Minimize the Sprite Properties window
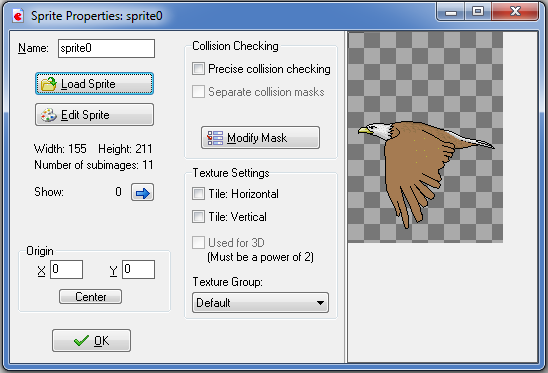The image size is (548, 373). tap(451, 12)
